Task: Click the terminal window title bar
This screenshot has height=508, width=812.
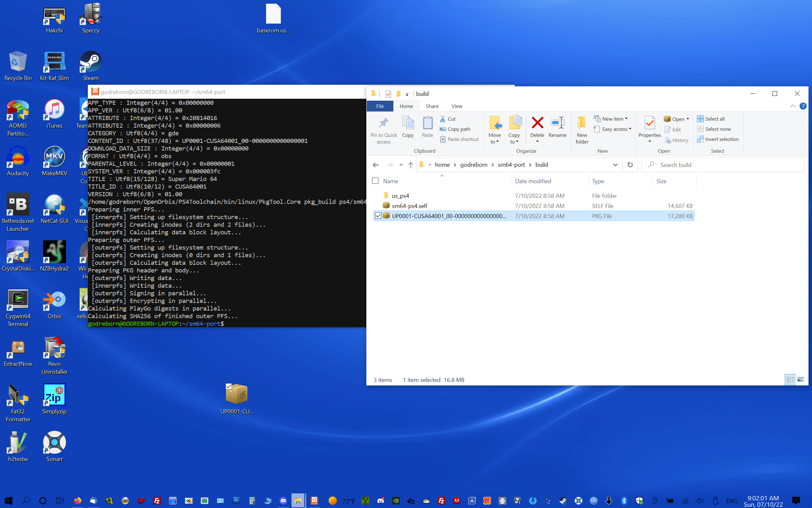Action: [x=227, y=92]
